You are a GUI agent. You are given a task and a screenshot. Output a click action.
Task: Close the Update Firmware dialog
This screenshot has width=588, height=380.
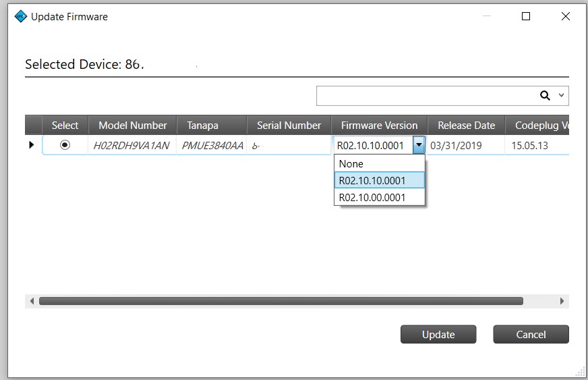[x=565, y=17]
